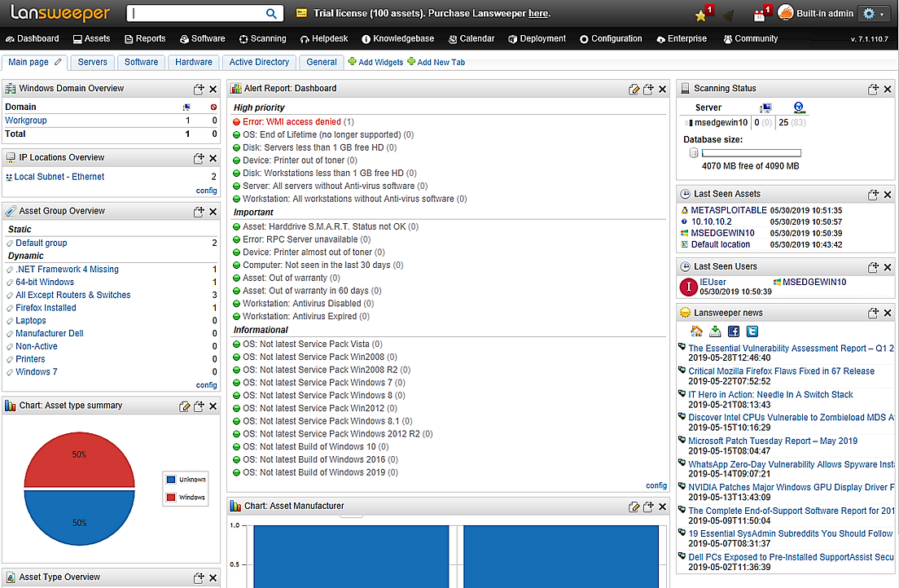Click the news download icon
This screenshot has height=588, width=899.
[x=715, y=331]
